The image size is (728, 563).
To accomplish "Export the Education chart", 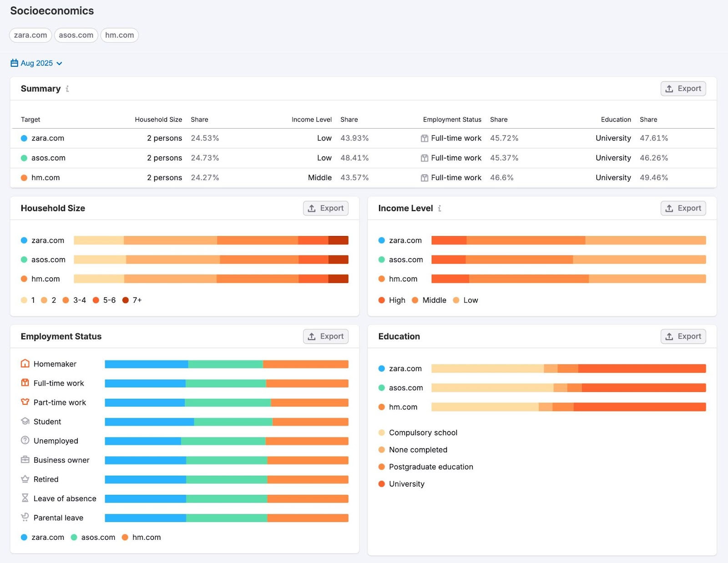I will [x=683, y=337].
